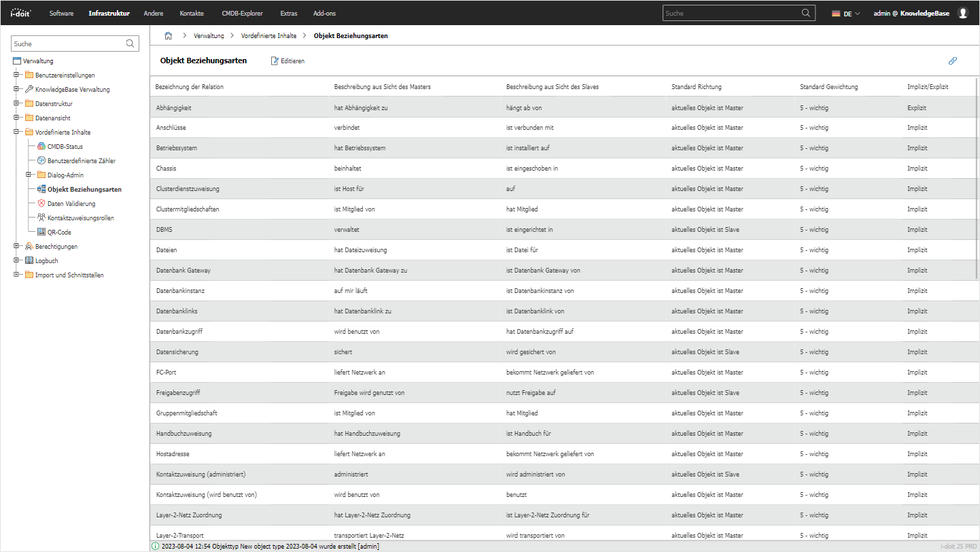Open the DE language dropdown
This screenshot has height=552, width=980.
(x=846, y=13)
